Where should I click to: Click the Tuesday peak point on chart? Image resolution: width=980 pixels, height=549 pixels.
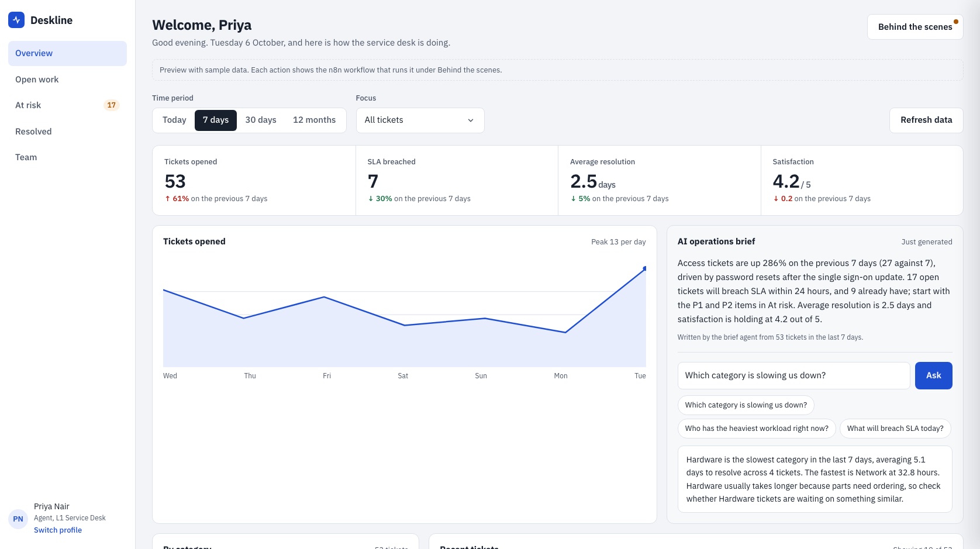click(645, 268)
